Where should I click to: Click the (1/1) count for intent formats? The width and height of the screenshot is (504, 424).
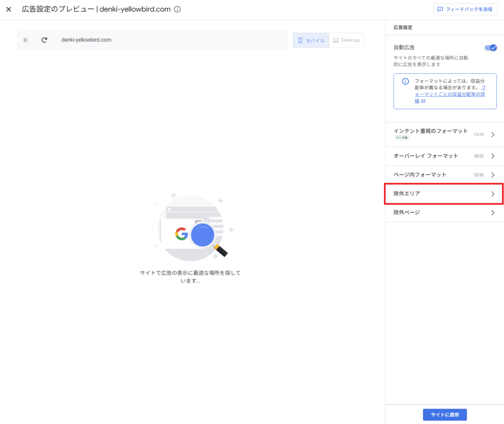click(478, 134)
